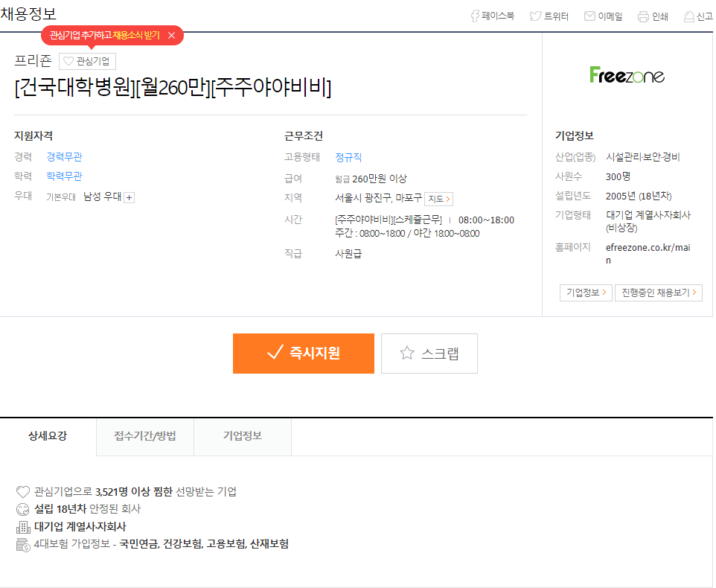This screenshot has width=716, height=588.
Task: Scrap this job with 스크랩 star button
Action: pyautogui.click(x=429, y=354)
